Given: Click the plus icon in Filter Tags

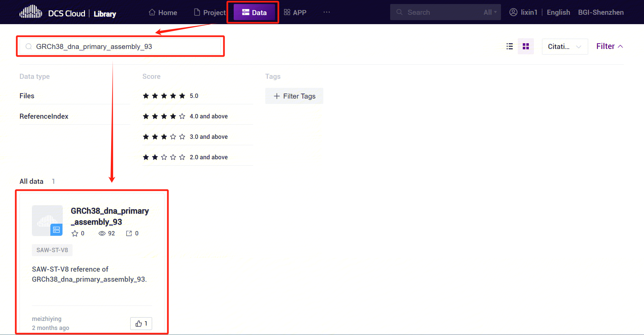Looking at the screenshot, I should (x=277, y=96).
